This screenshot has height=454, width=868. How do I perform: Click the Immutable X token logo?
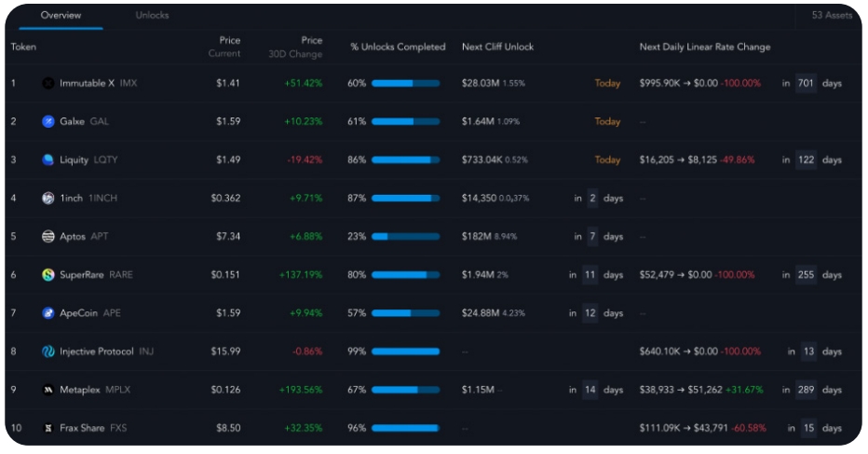(48, 83)
